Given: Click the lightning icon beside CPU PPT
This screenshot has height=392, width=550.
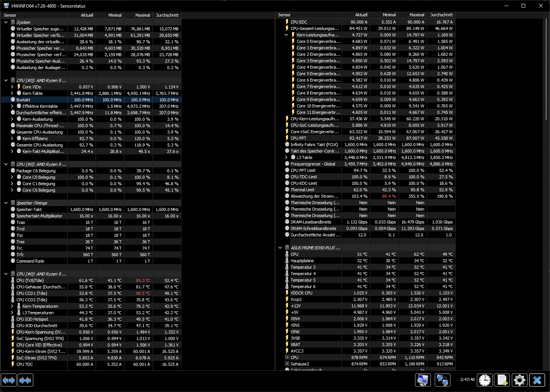Looking at the screenshot, I should coord(287,138).
